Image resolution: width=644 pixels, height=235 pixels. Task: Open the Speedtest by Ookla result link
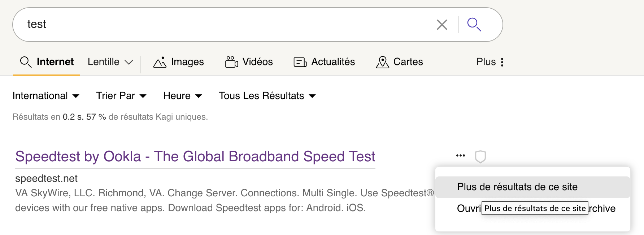pyautogui.click(x=195, y=157)
